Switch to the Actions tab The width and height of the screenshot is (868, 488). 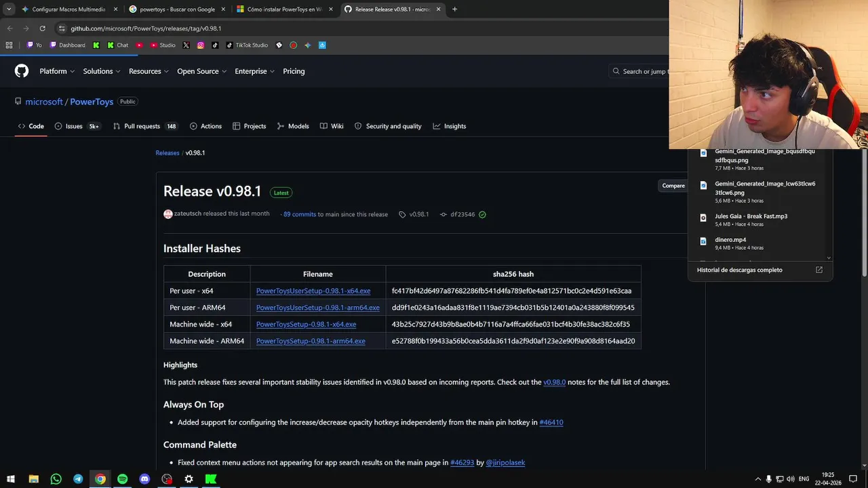[205, 126]
